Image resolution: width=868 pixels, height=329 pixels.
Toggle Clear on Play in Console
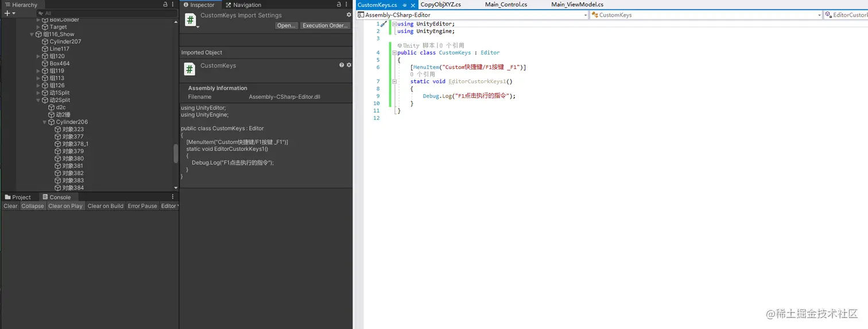point(65,206)
